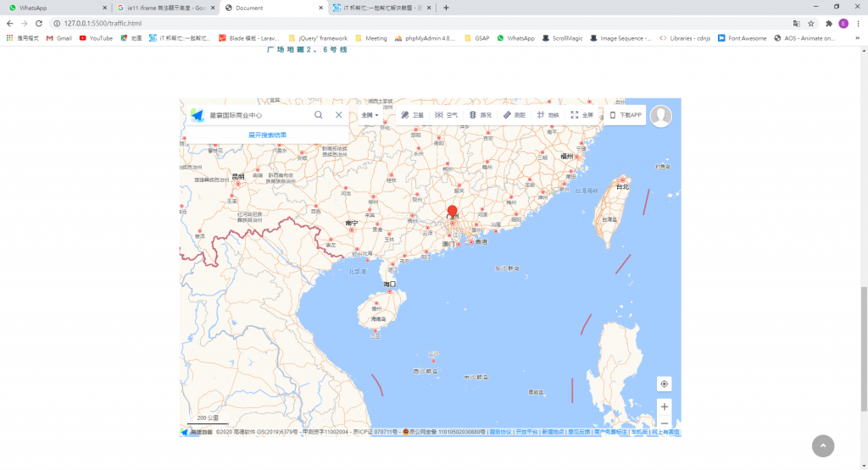Toggle the 卫星 satellite layer
The image size is (868, 470).
[413, 115]
